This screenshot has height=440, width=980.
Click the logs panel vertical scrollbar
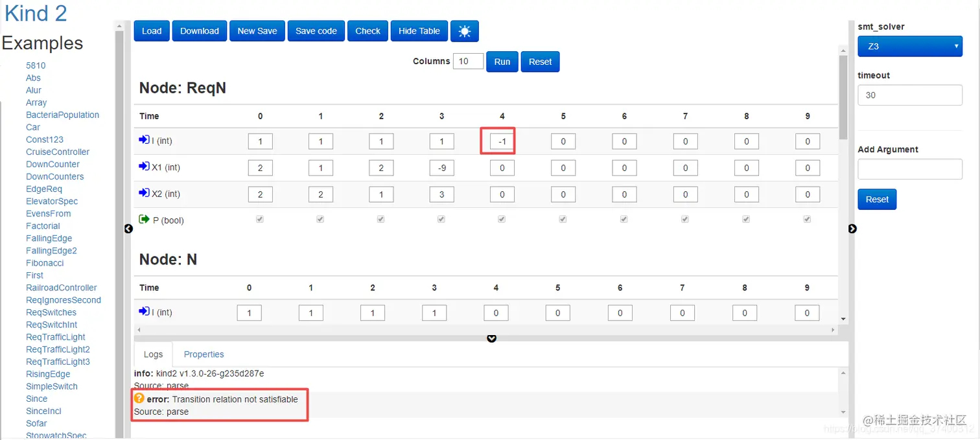click(x=843, y=393)
